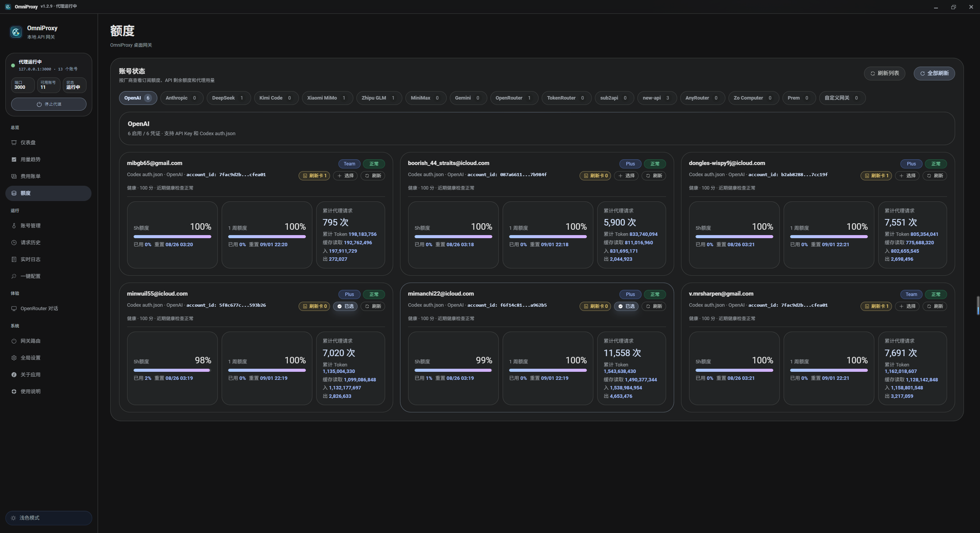
Task: Open 全局设置 gear settings icon
Action: pyautogui.click(x=14, y=358)
